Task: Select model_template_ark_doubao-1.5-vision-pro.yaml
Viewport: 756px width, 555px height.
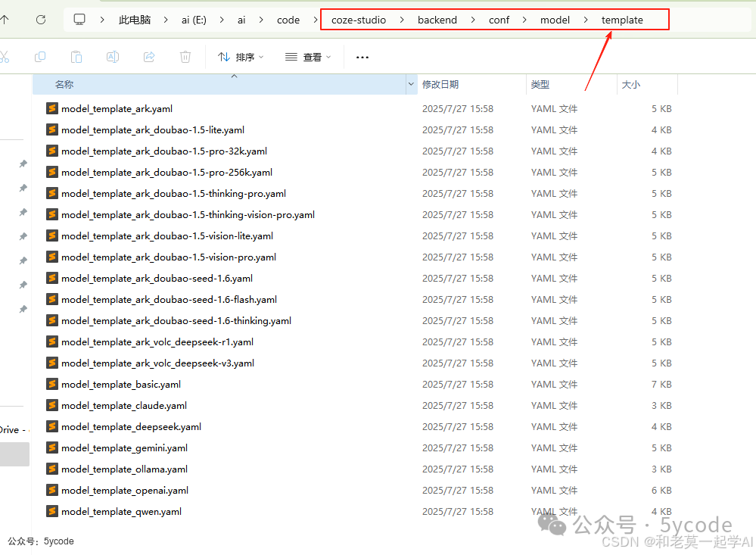Action: (x=169, y=257)
